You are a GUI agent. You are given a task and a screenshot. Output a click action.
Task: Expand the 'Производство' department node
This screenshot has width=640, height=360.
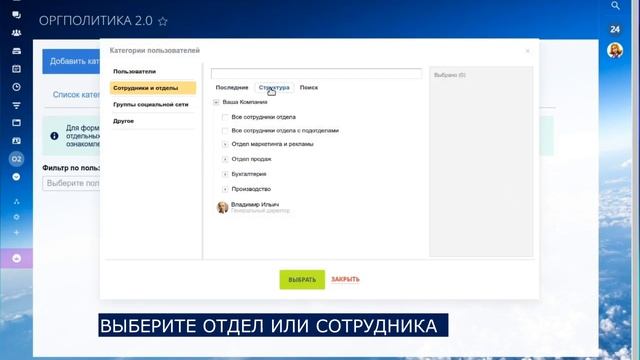[224, 189]
